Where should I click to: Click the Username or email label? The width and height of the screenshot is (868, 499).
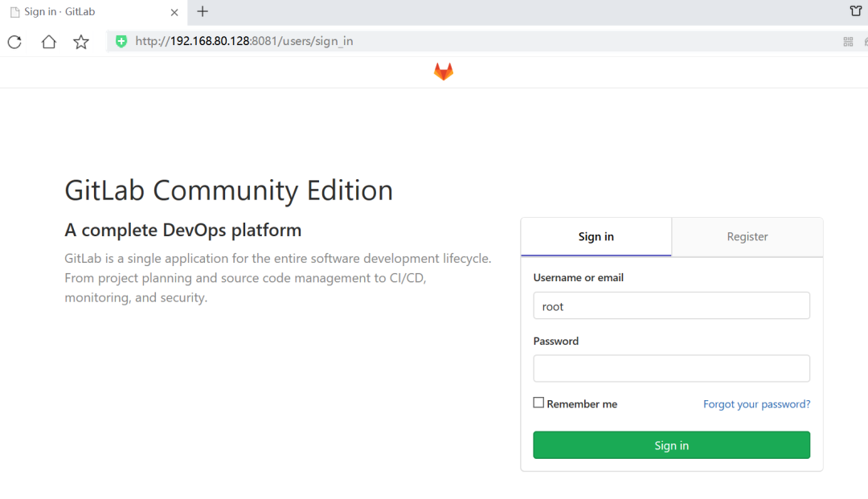(x=579, y=278)
